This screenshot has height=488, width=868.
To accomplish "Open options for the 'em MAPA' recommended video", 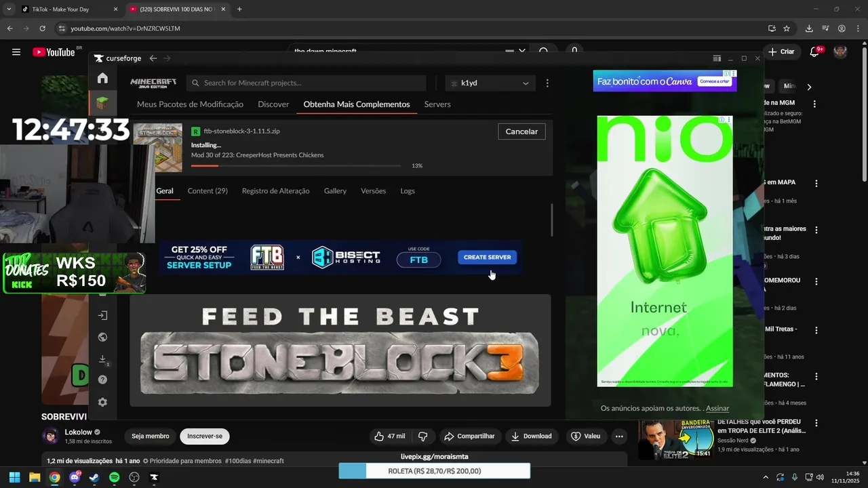I will click(x=816, y=184).
